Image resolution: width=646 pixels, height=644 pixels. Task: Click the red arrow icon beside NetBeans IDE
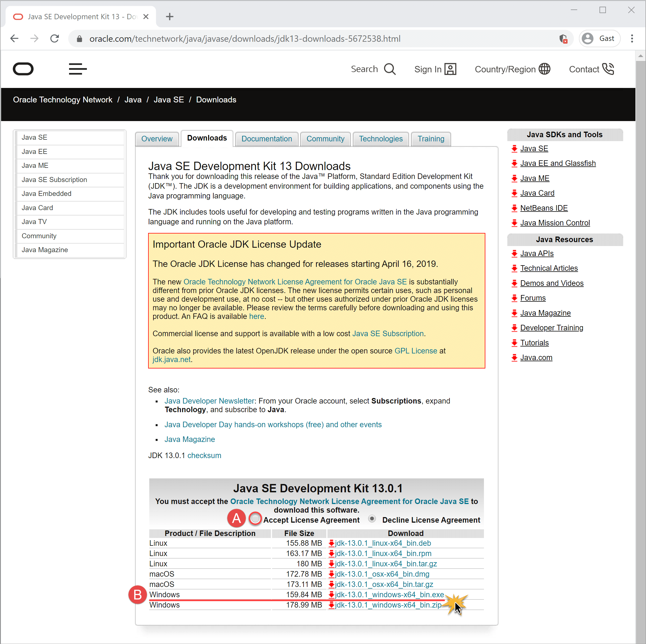(x=514, y=208)
